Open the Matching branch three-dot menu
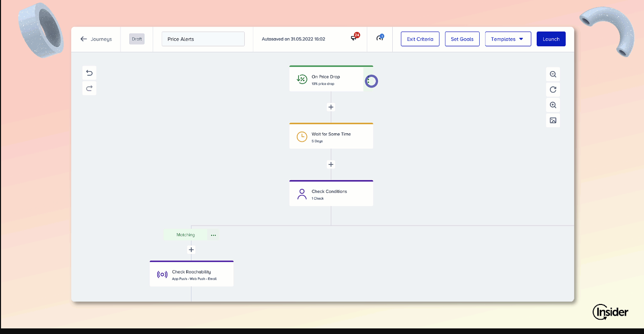 213,235
